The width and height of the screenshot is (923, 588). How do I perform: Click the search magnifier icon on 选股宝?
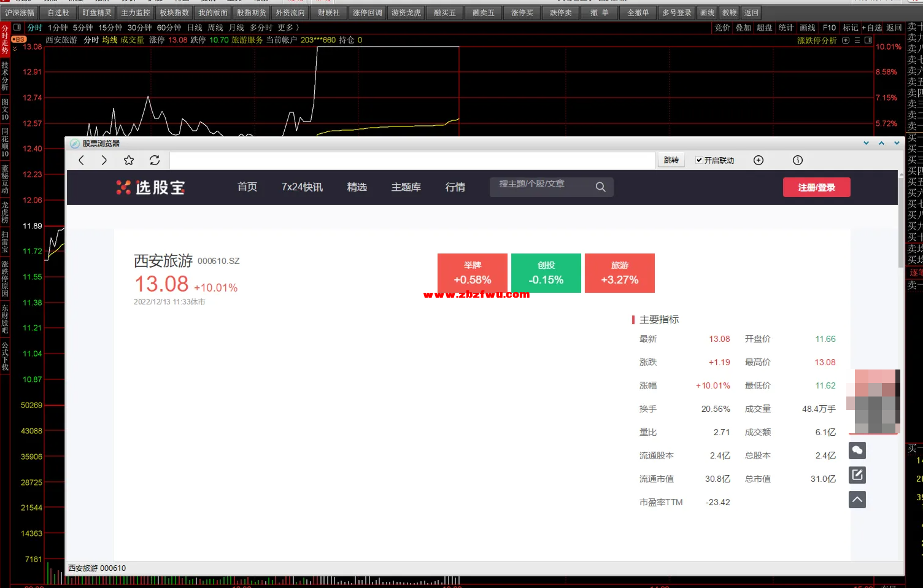[x=601, y=187]
